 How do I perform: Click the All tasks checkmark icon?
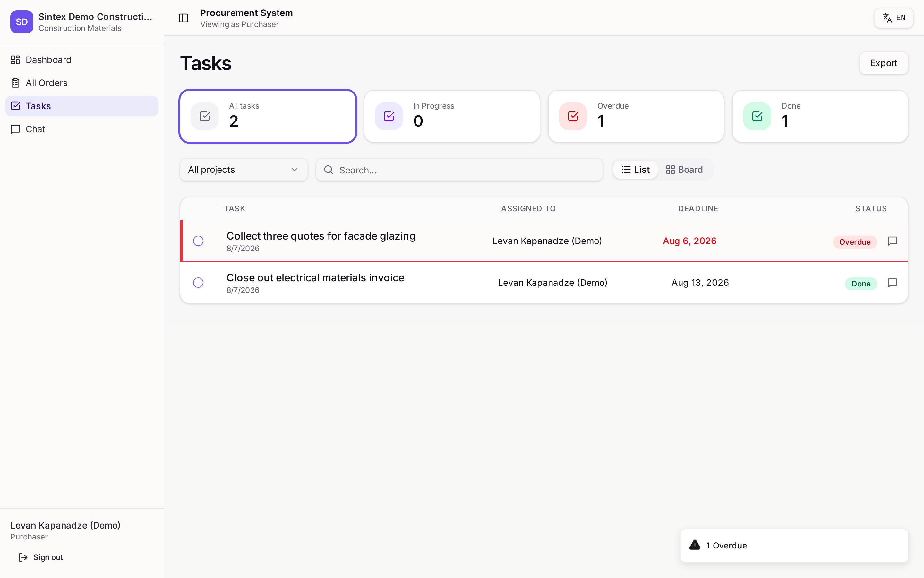coord(205,116)
